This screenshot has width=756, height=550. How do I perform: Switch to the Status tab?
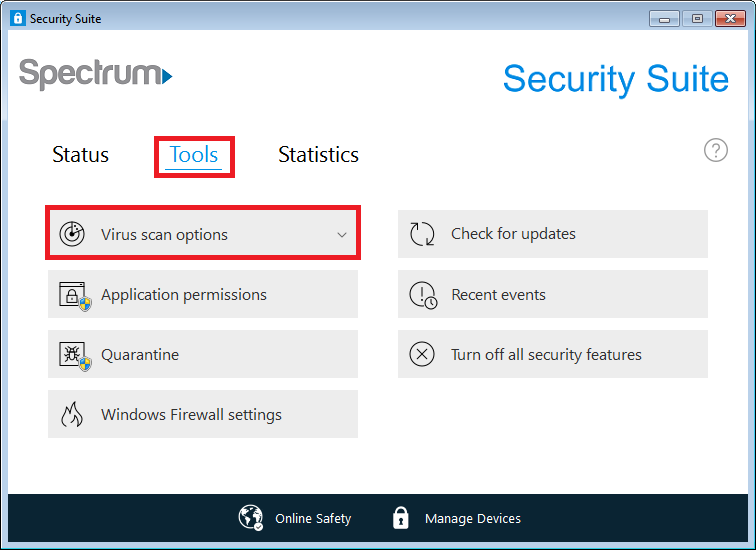click(x=80, y=155)
